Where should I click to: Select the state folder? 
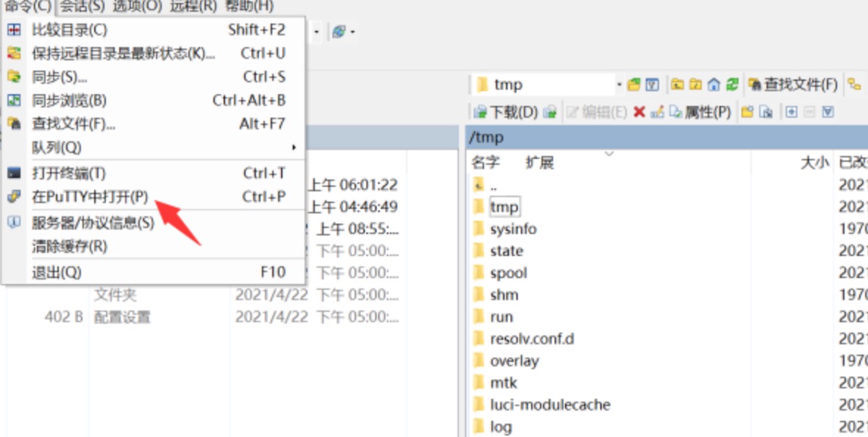(666, 251)
